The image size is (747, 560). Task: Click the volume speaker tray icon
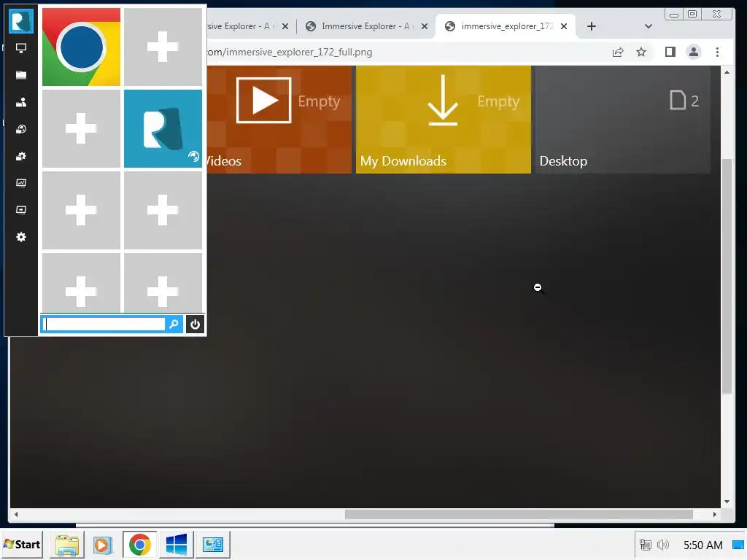pyautogui.click(x=662, y=545)
